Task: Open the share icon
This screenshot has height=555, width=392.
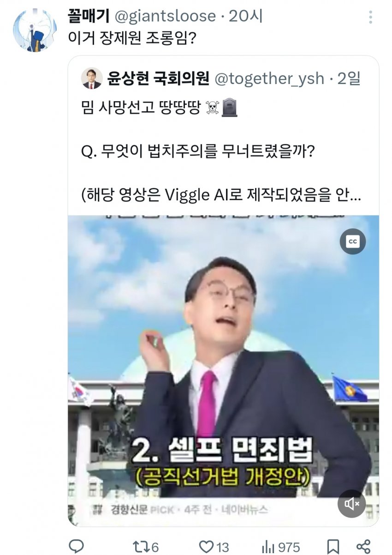Action: point(364,547)
